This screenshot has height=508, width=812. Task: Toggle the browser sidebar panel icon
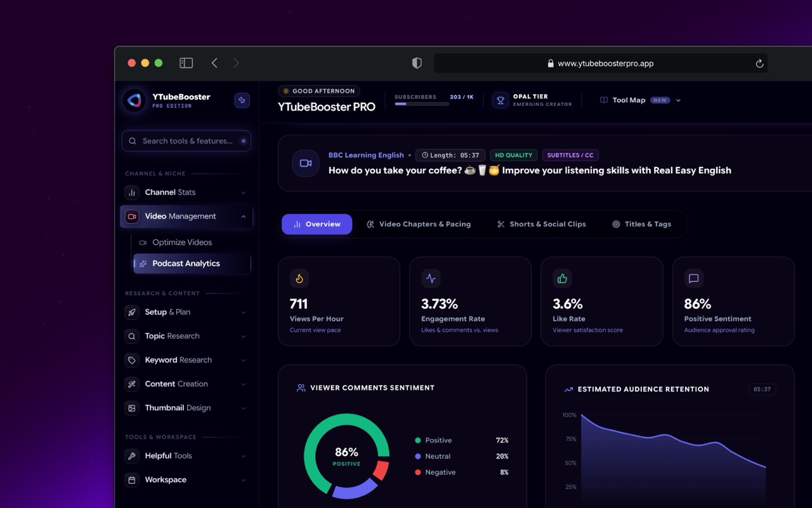(x=186, y=63)
